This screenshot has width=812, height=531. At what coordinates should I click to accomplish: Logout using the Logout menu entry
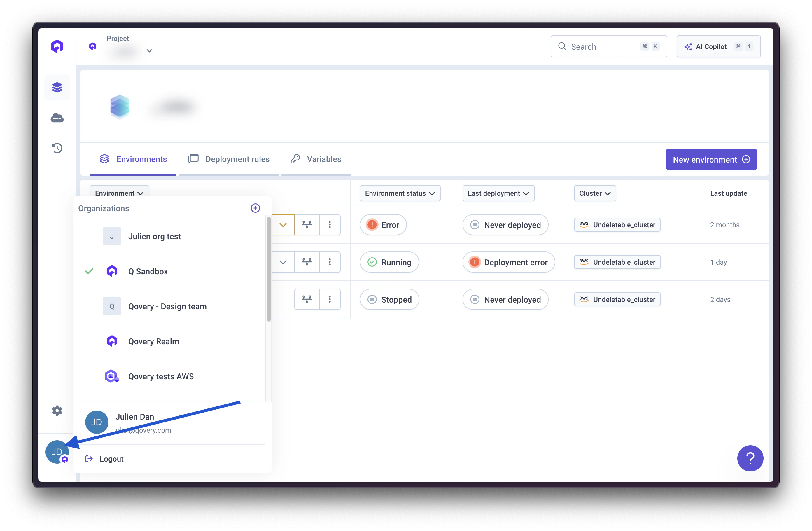[111, 459]
